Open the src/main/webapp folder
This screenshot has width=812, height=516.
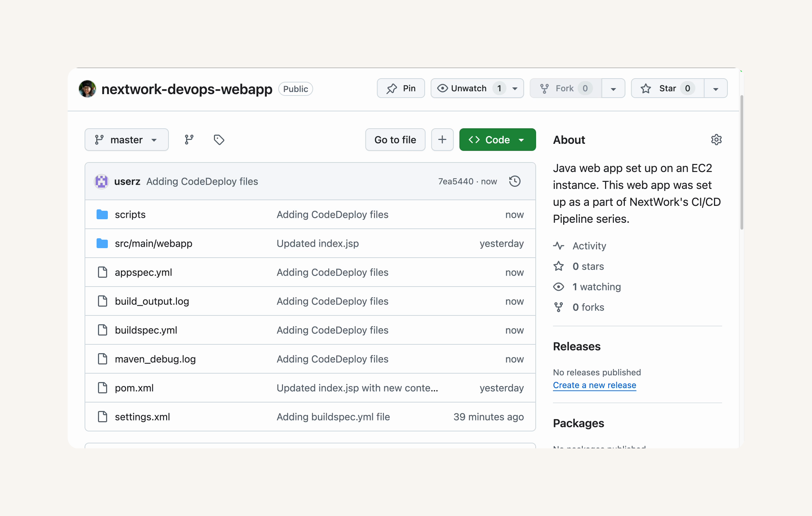[x=154, y=244]
